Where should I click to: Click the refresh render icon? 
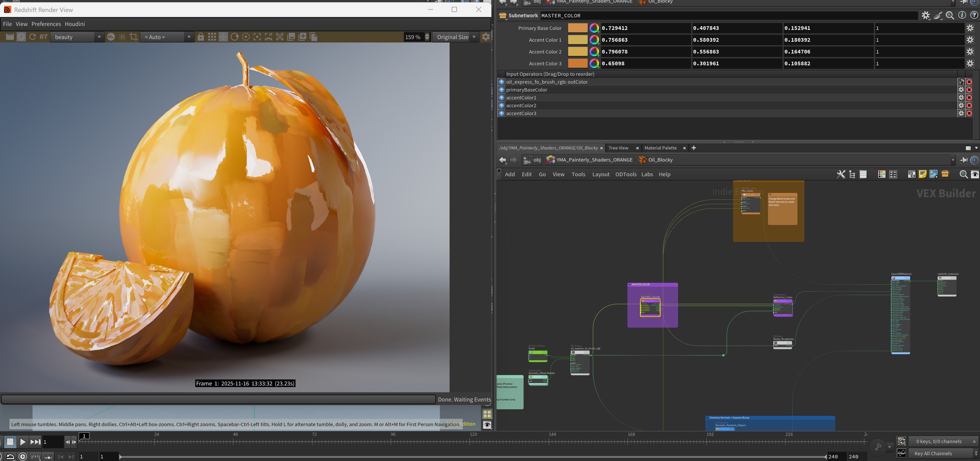[x=32, y=37]
